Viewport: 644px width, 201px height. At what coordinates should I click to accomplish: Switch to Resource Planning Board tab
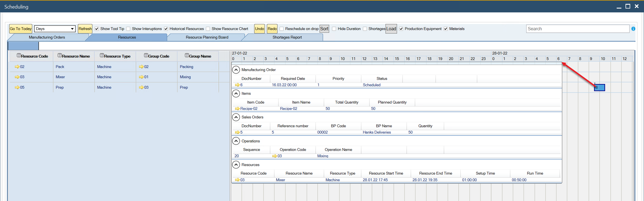207,37
